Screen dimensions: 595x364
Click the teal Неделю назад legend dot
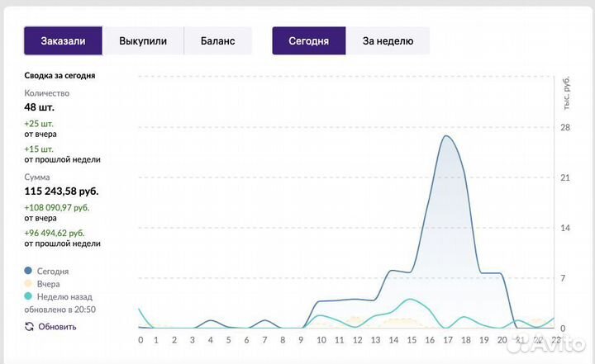[x=29, y=296]
